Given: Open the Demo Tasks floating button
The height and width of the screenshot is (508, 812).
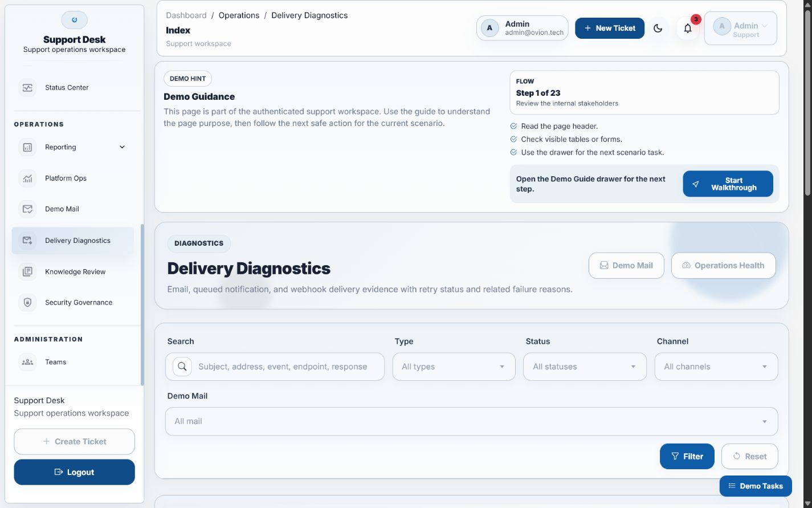Looking at the screenshot, I should tap(756, 486).
